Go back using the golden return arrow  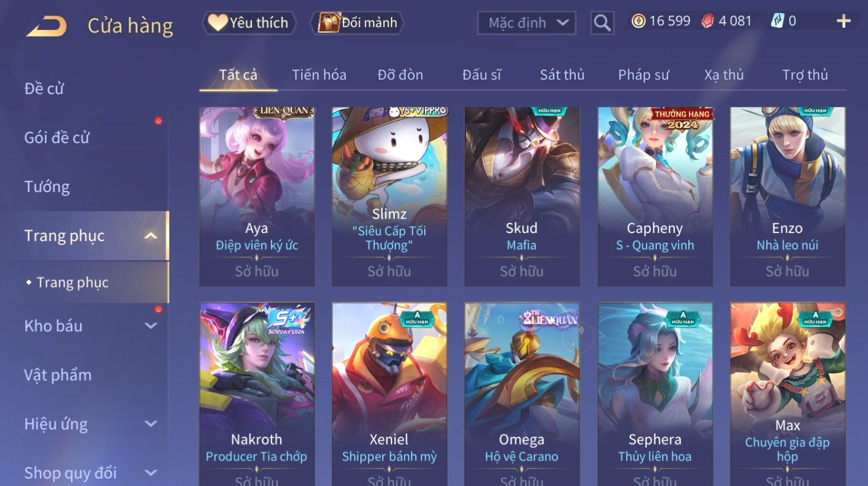(x=47, y=26)
